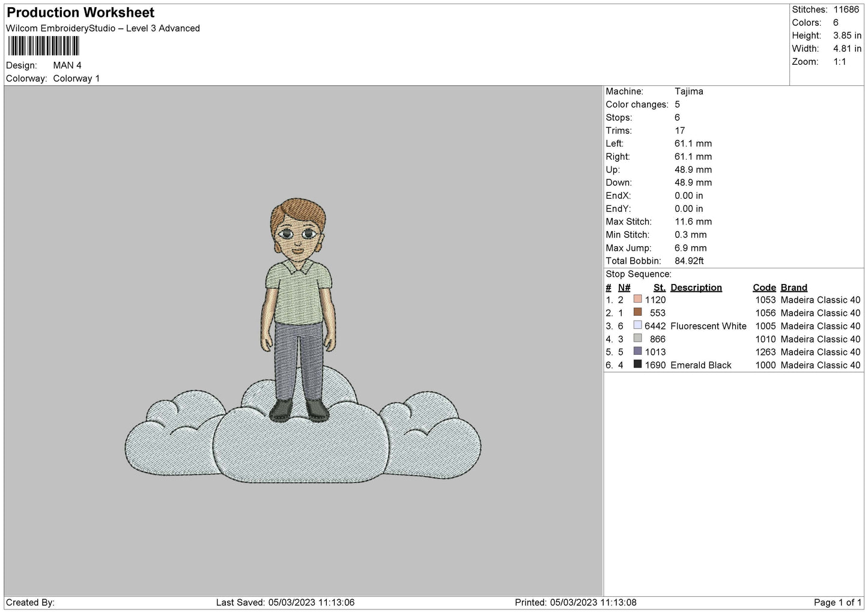
Task: Click the 'Description' column header
Action: [x=696, y=288]
